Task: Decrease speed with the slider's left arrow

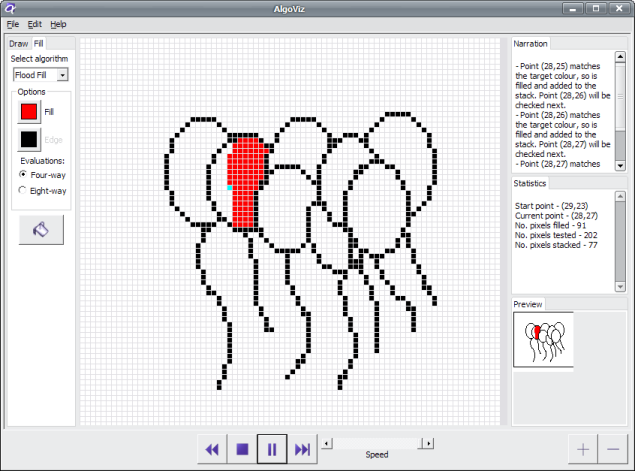Action: click(x=327, y=443)
